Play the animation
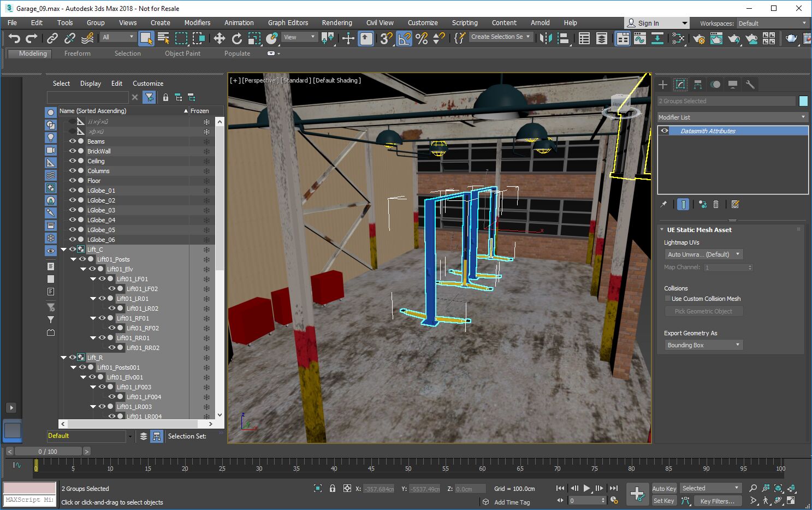 586,488
